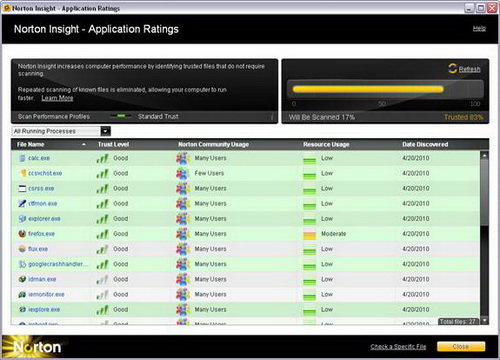Click the Refresh circular arrows icon
500x360 pixels.
[452, 68]
